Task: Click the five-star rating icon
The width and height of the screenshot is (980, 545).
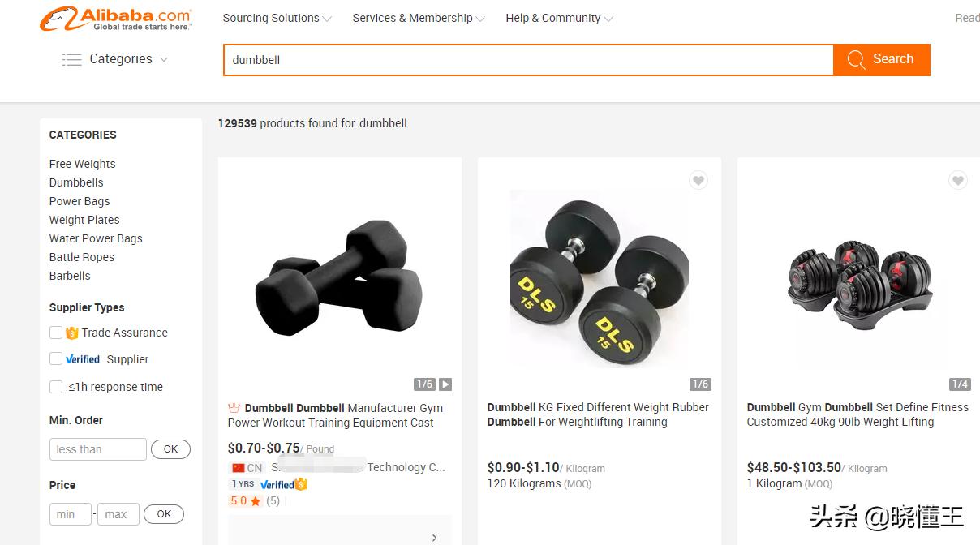Action: click(256, 501)
